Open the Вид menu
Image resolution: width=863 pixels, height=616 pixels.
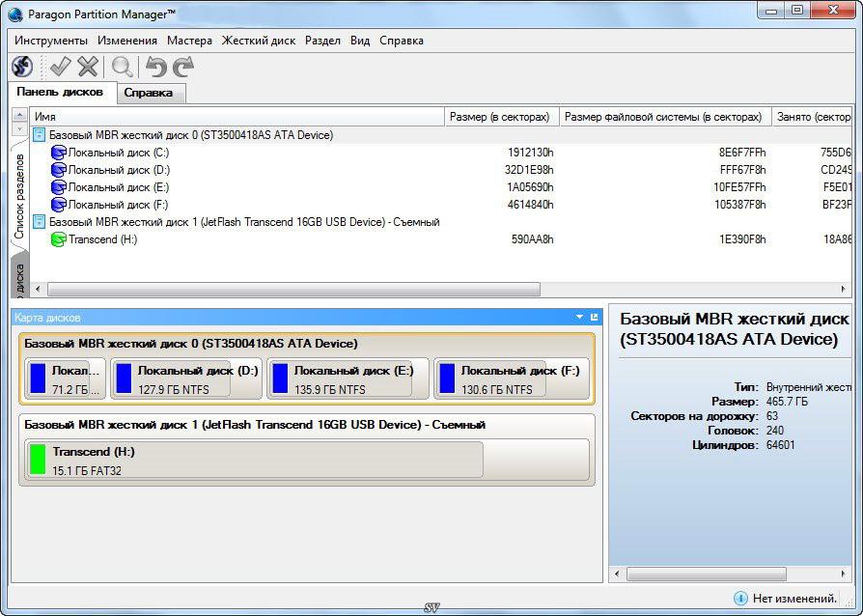pos(360,41)
